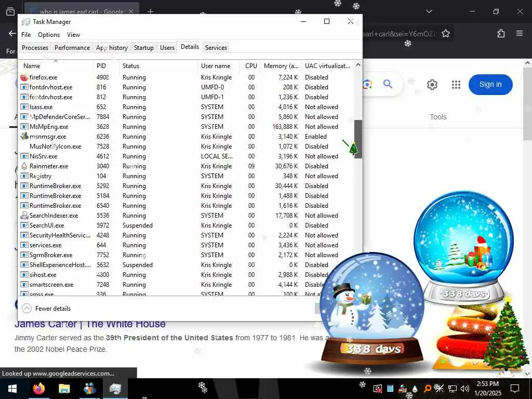532x399 pixels.
Task: Sort by the PID column header
Action: tap(106, 65)
